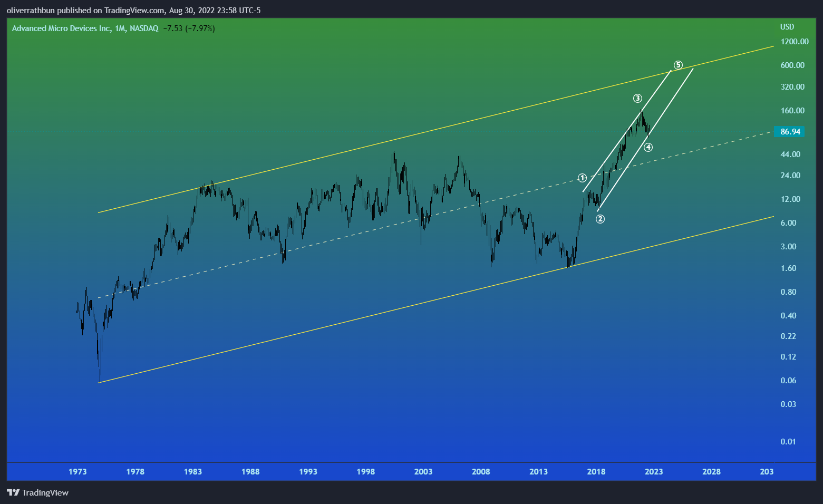Click the 0.06 price axis label
Image resolution: width=823 pixels, height=504 pixels.
click(788, 381)
